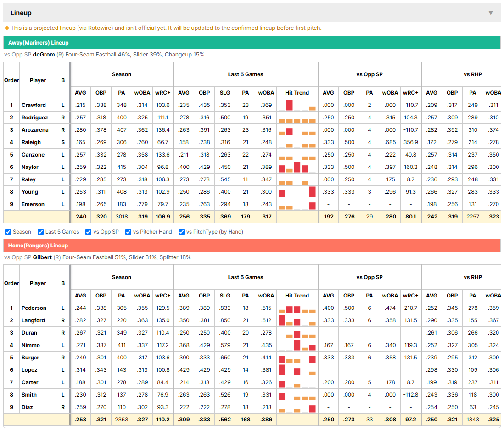
Task: Click Nimmo's hit trend bars
Action: click(297, 345)
